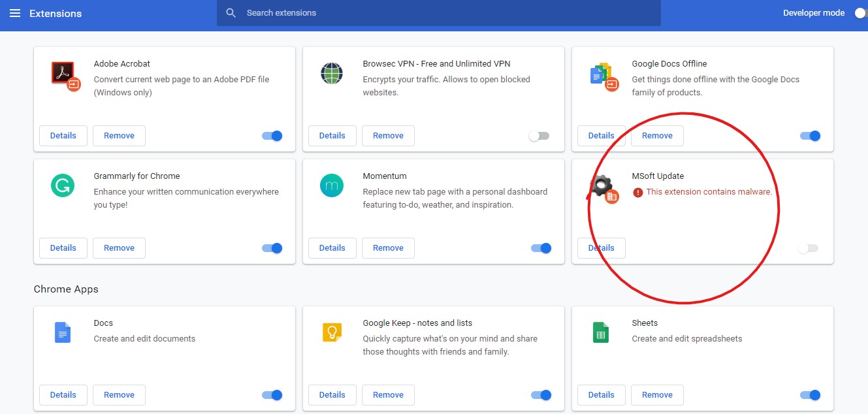Screen dimensions: 868x414
Task: Focus the Search extensions field
Action: 439,13
